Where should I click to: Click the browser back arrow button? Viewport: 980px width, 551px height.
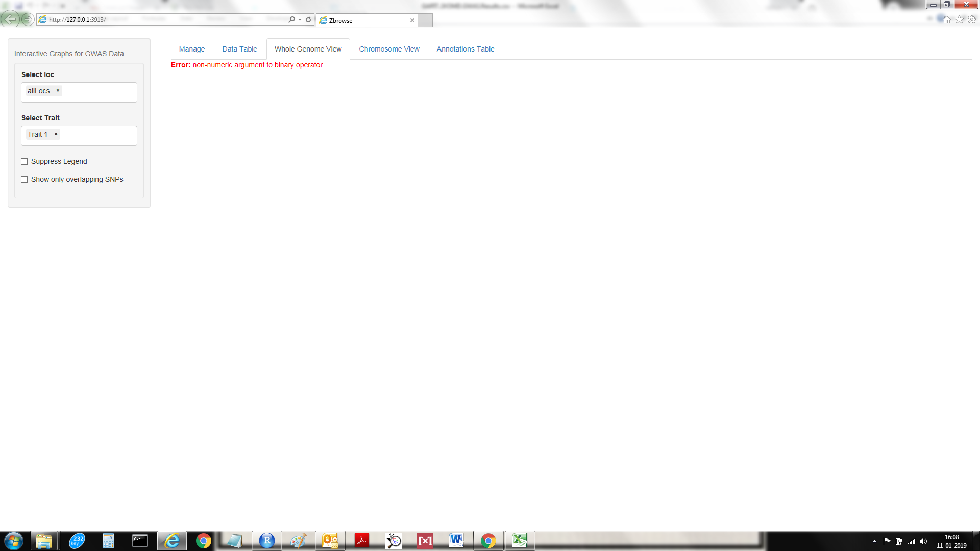[x=10, y=19]
